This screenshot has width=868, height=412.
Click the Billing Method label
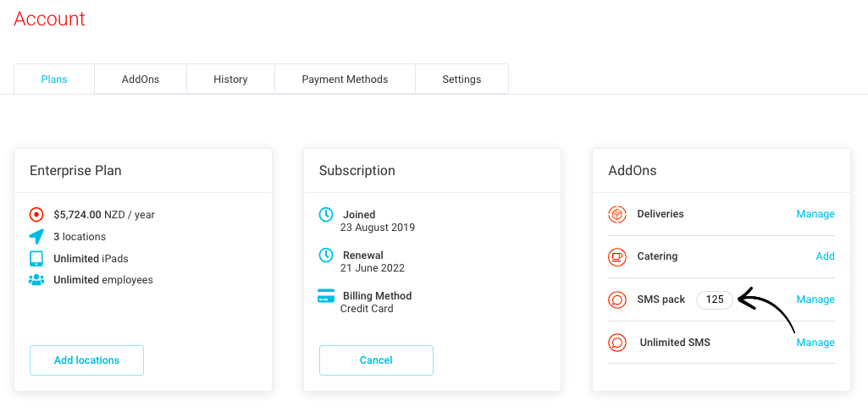tap(378, 296)
